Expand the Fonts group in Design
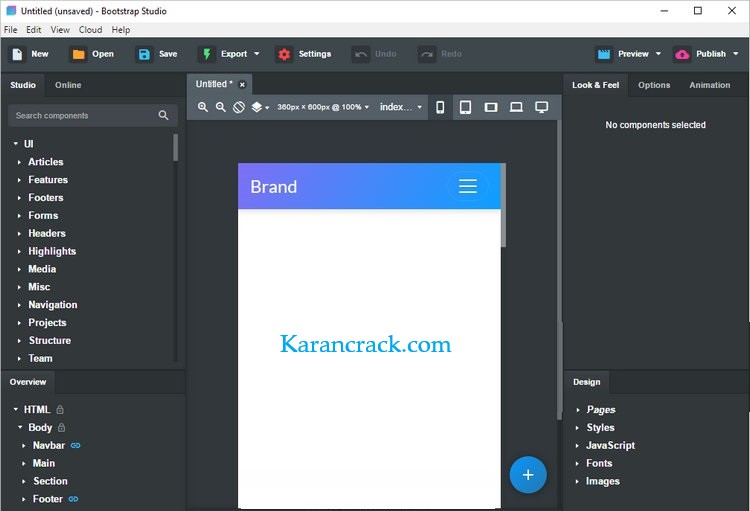750x511 pixels. 577,464
